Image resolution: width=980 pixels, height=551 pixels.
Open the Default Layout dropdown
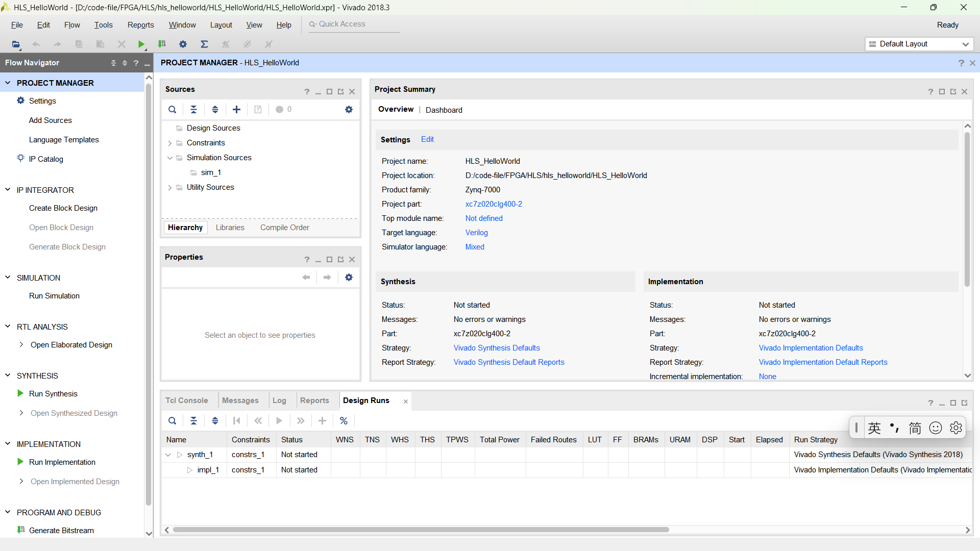(x=919, y=44)
